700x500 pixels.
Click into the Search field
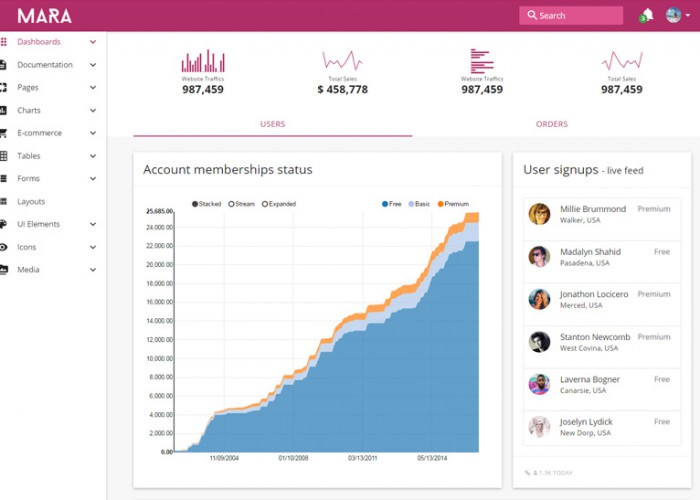click(571, 15)
